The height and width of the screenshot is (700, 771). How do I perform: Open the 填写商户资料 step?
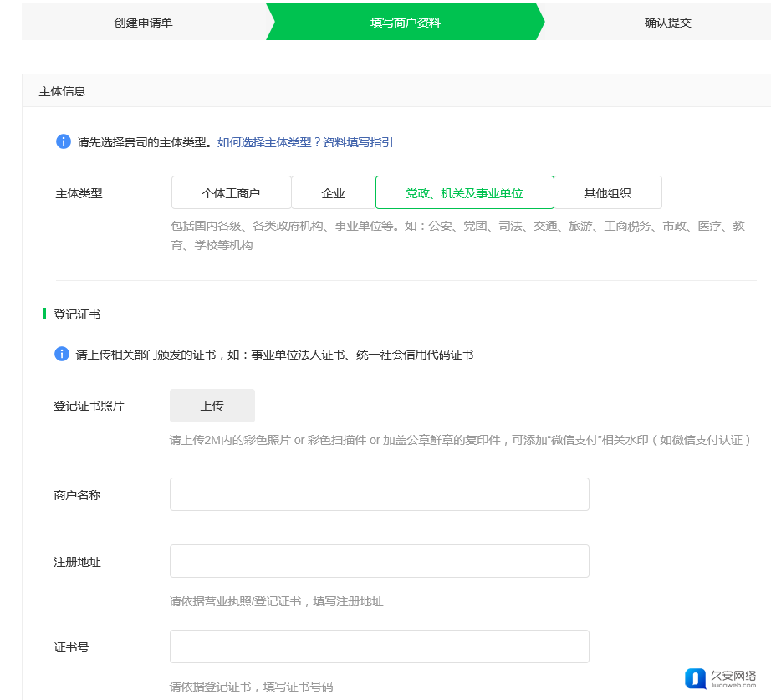tap(405, 23)
